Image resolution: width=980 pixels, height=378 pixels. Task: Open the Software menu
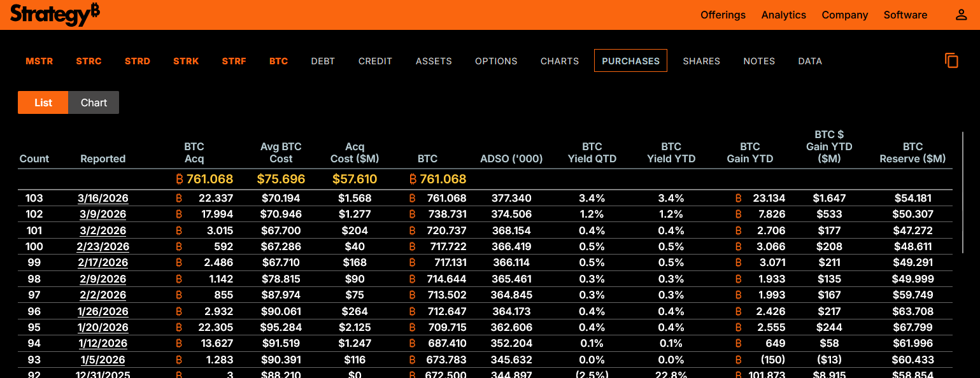pos(905,15)
